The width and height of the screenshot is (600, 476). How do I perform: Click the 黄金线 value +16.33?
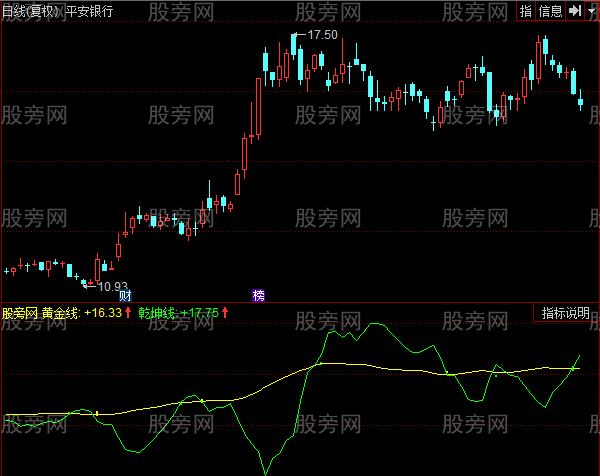tap(103, 313)
